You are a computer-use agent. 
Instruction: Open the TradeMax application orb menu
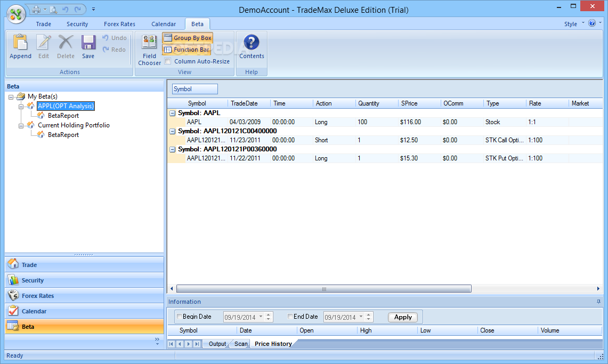[16, 14]
